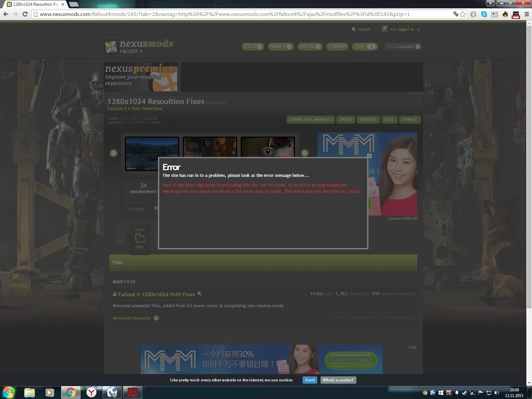Click DOWNLOAD (MANUAL) button
This screenshot has width=532, height=399.
click(311, 120)
